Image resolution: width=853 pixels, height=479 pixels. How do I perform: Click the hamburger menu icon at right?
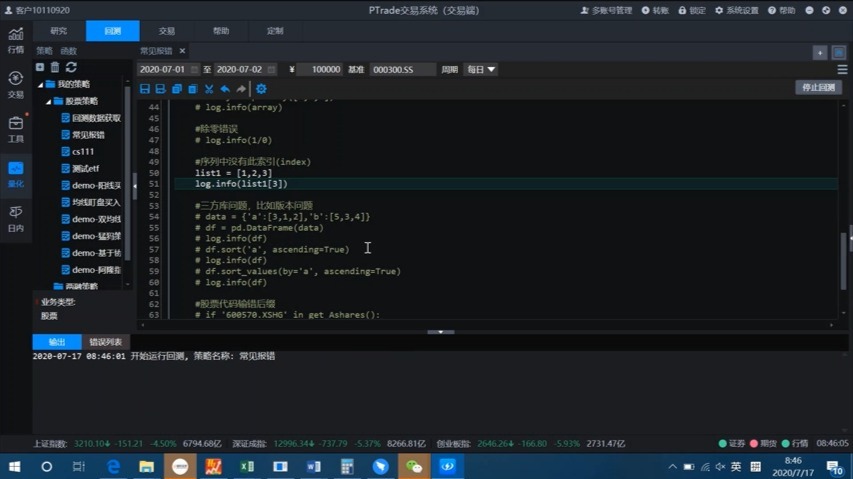tap(842, 70)
